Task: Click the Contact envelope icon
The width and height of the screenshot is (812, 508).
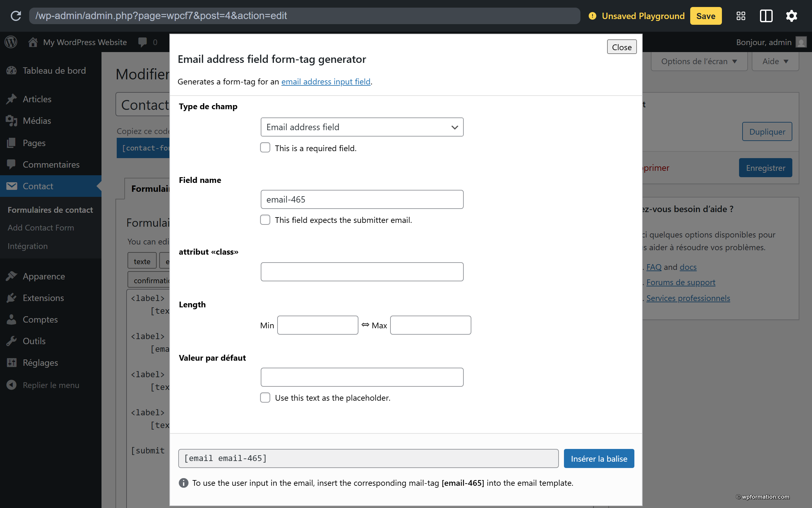Action: 11,186
